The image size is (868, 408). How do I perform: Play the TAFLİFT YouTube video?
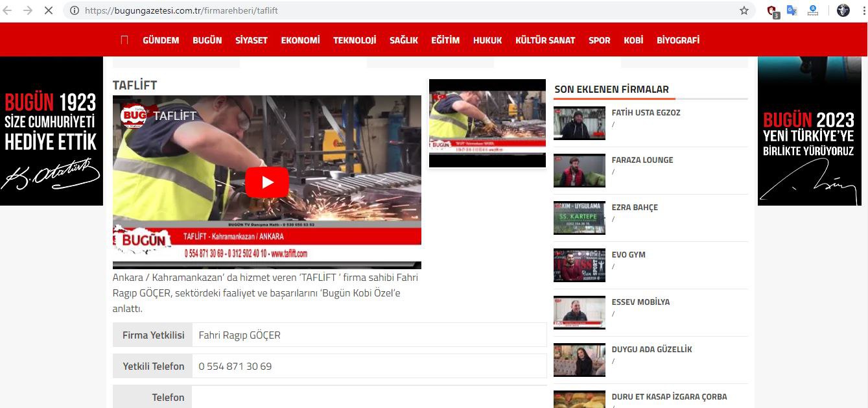267,182
